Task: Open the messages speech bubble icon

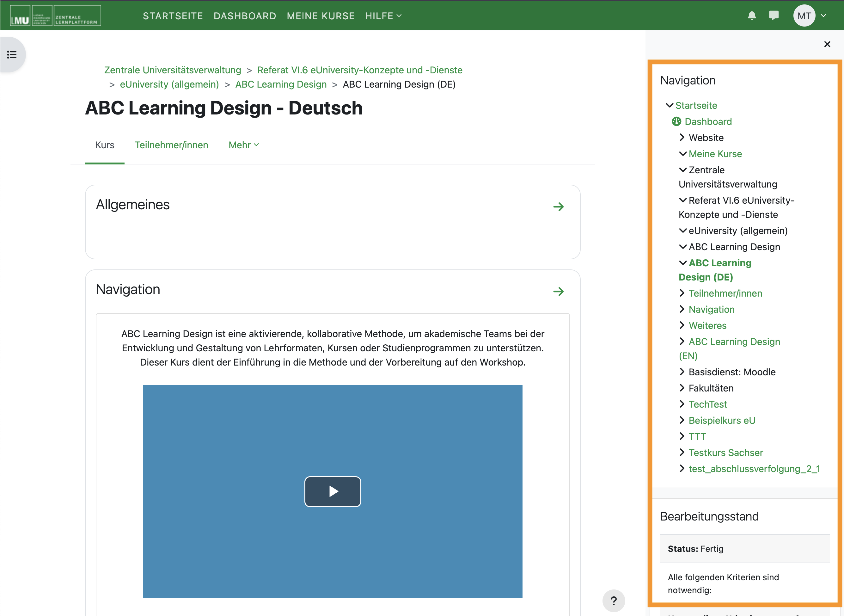Action: [x=774, y=16]
